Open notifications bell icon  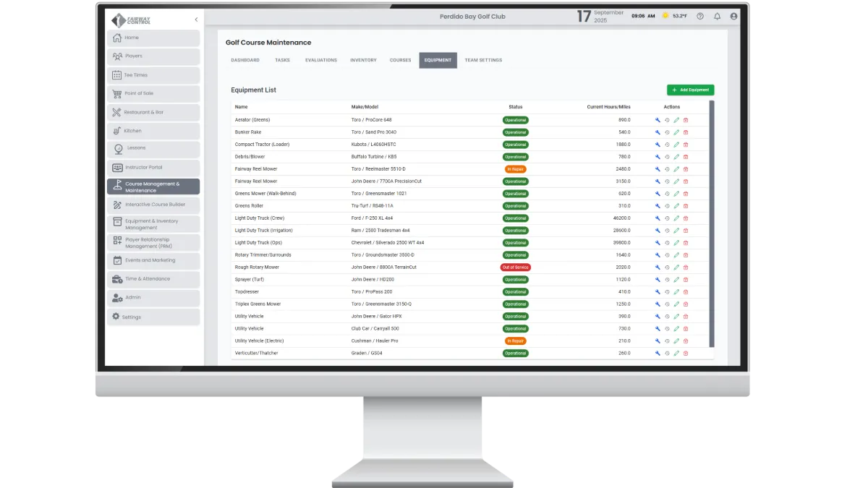point(717,16)
